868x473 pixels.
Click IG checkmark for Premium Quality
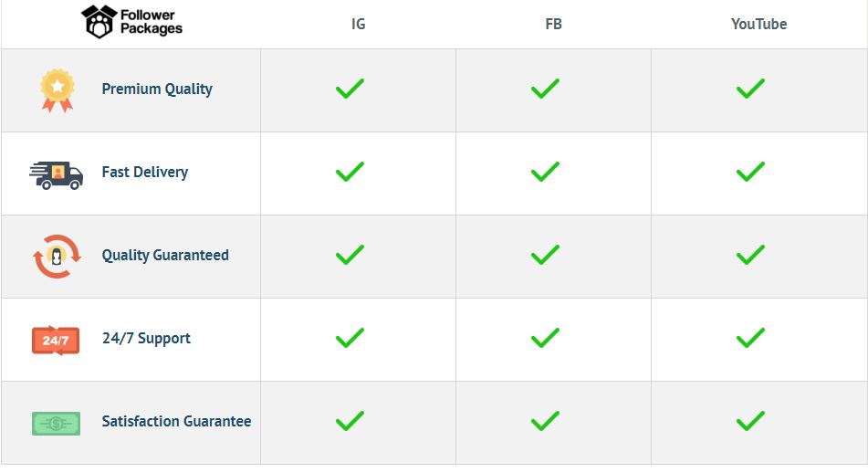[350, 89]
